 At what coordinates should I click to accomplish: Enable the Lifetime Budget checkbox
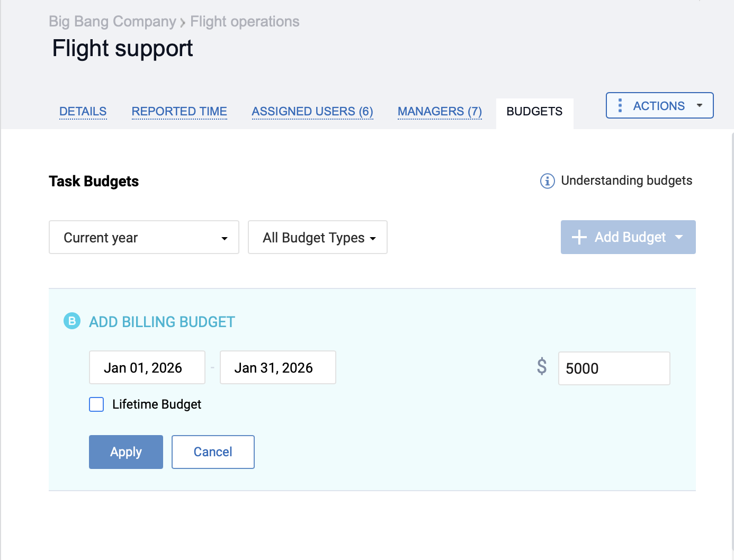[96, 404]
